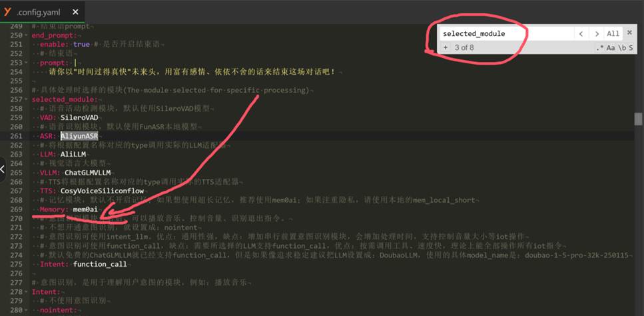Collapse the selected_module block fold arrow

coord(26,99)
